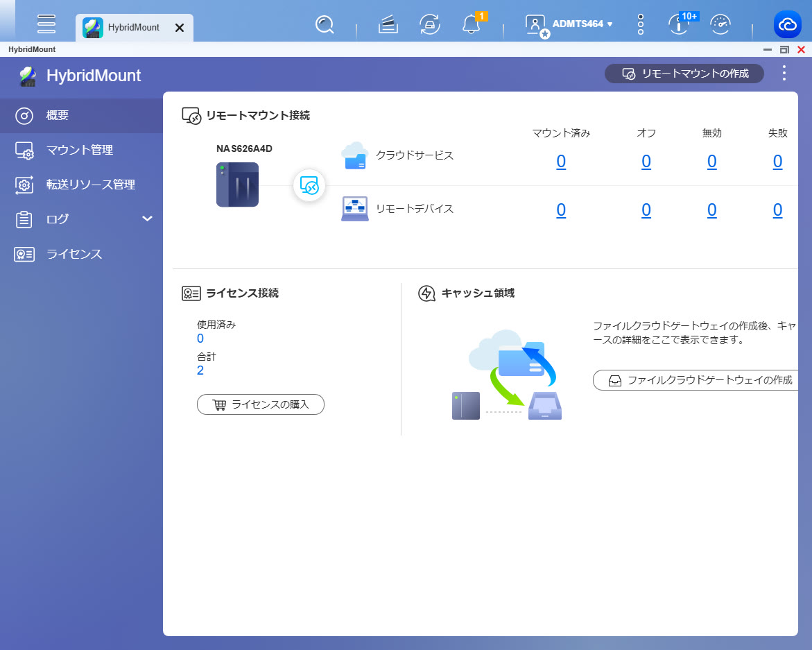Expand the ADMTS464 user dropdown
The height and width of the screenshot is (650, 812).
(582, 24)
